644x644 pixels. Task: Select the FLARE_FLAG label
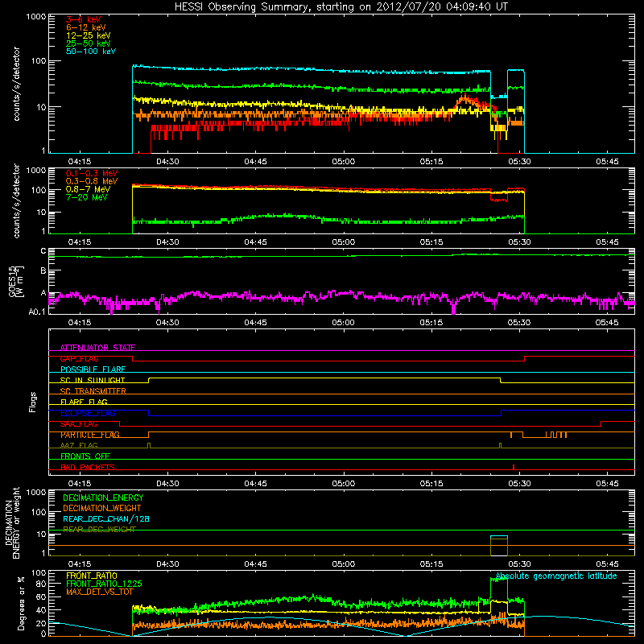click(84, 402)
